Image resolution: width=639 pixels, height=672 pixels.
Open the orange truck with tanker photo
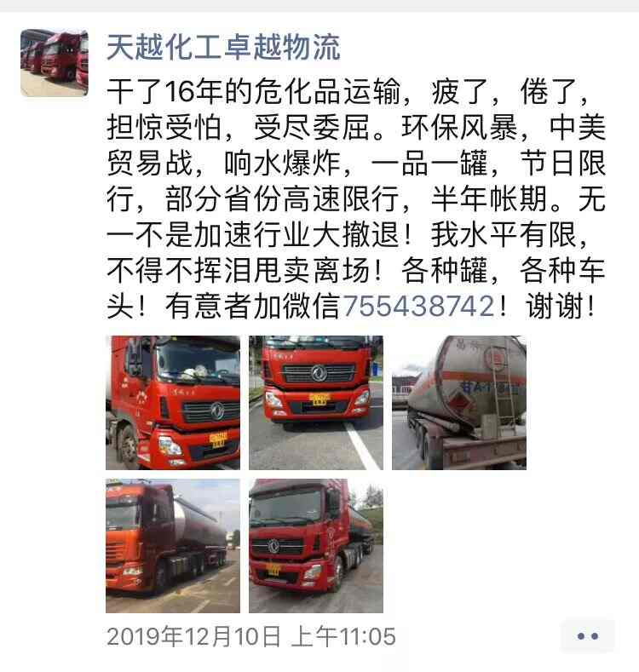tap(173, 546)
